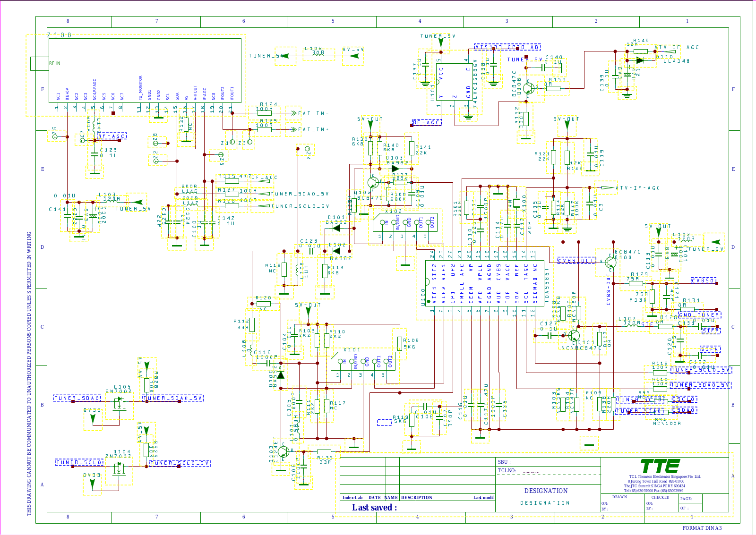Screen dimensions: 756x535
Task: Select the X100 crystal symbol
Action: coord(516,203)
